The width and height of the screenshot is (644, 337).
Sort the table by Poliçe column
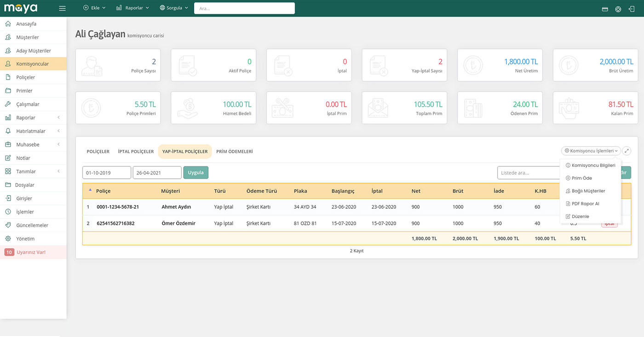(103, 191)
